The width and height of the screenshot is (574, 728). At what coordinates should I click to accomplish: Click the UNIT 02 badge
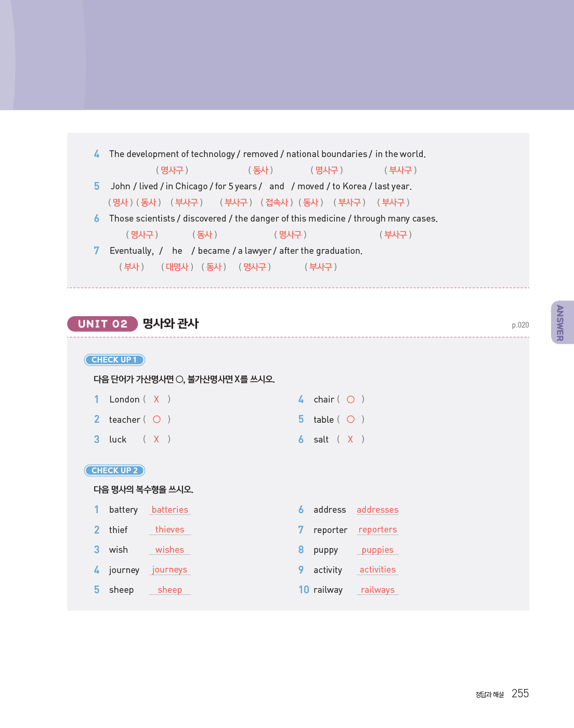point(102,324)
